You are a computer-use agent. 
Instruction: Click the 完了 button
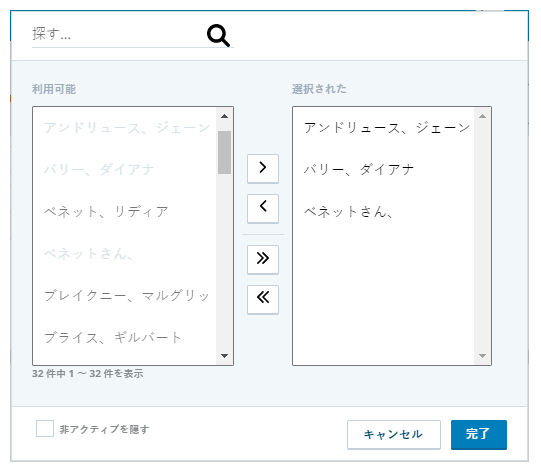tap(479, 434)
